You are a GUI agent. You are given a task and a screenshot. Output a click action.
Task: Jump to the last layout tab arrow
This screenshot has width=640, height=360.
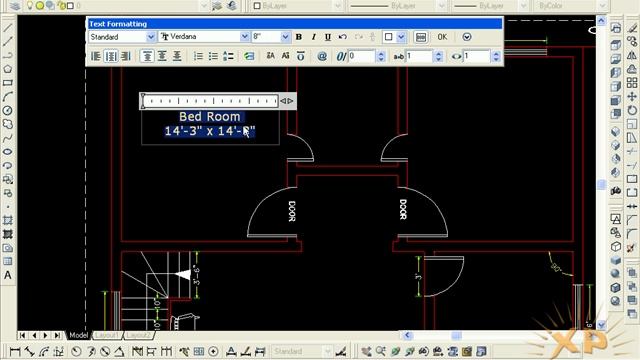point(57,335)
